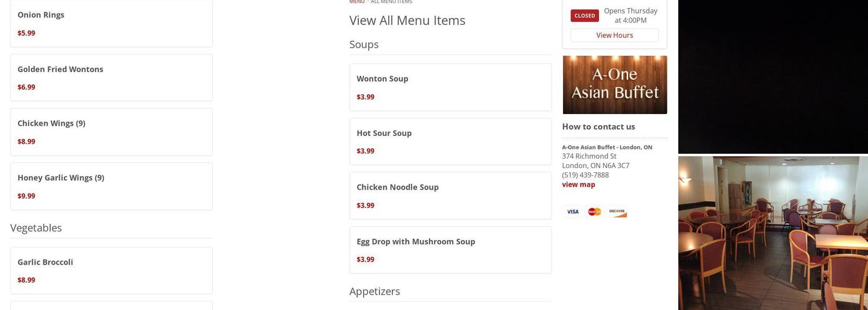Click the Visa card icon
868x310 pixels.
tap(573, 211)
